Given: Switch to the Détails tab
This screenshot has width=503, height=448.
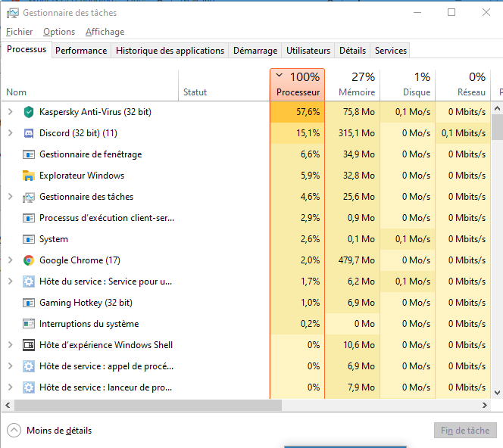Looking at the screenshot, I should pos(352,51).
